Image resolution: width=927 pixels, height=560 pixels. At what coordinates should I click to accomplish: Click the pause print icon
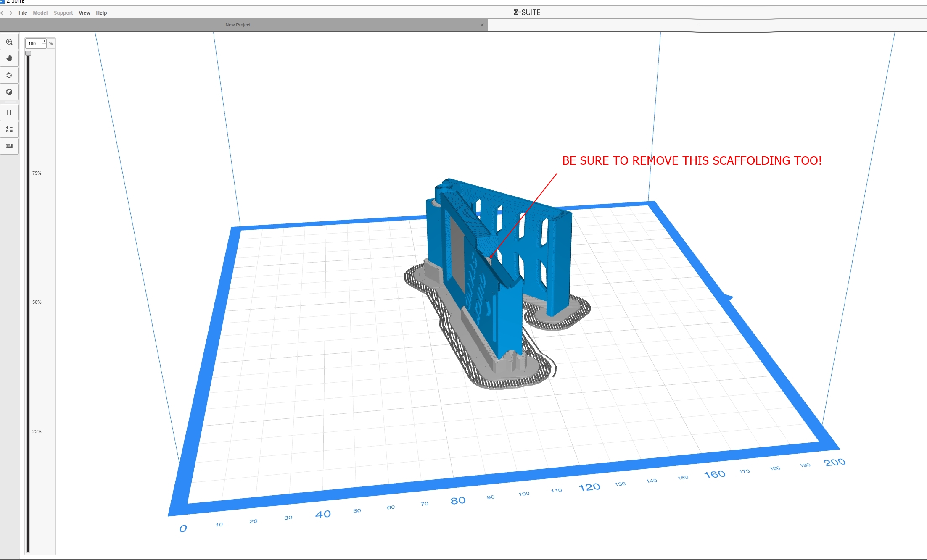tap(9, 112)
